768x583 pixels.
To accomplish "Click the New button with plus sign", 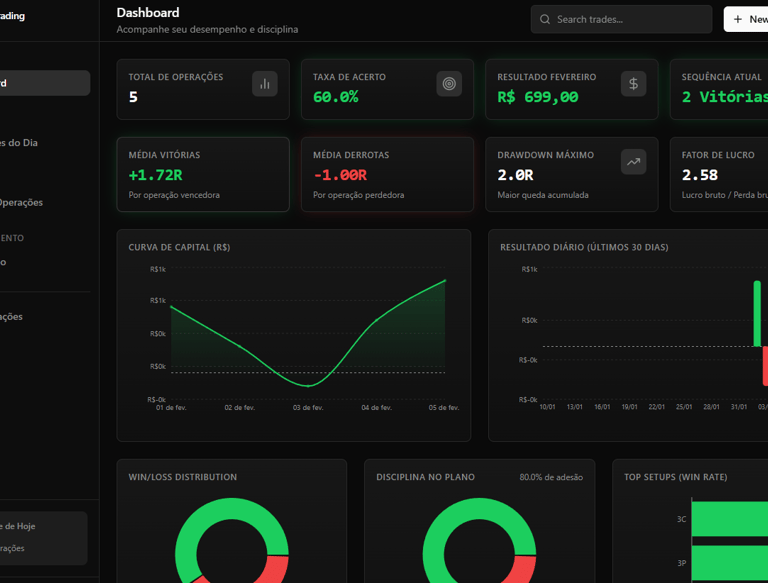I will pos(746,19).
